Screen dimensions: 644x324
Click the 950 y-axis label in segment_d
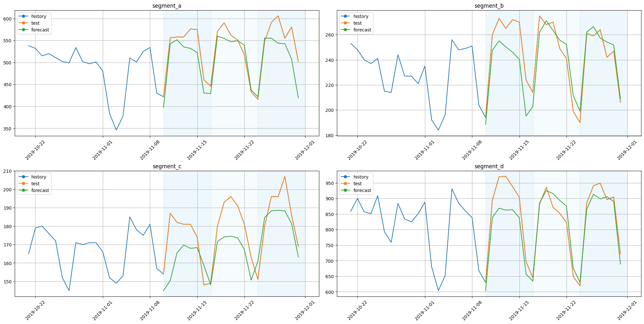tap(330, 183)
